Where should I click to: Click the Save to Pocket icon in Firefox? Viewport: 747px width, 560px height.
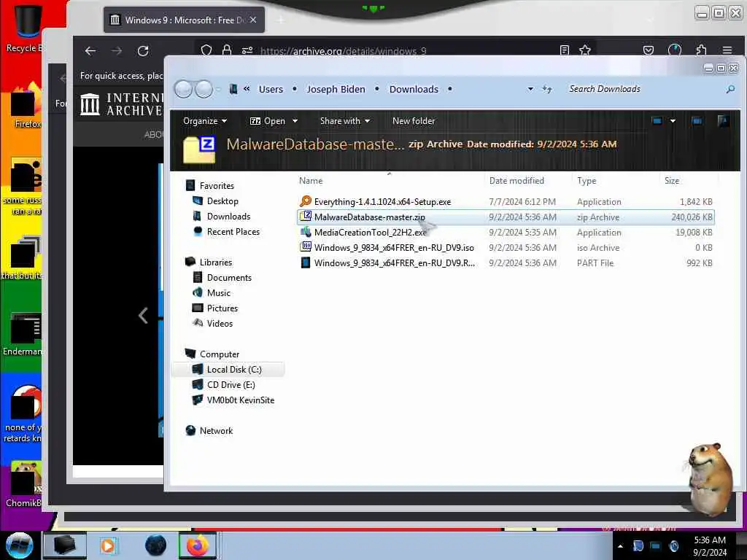tap(649, 50)
